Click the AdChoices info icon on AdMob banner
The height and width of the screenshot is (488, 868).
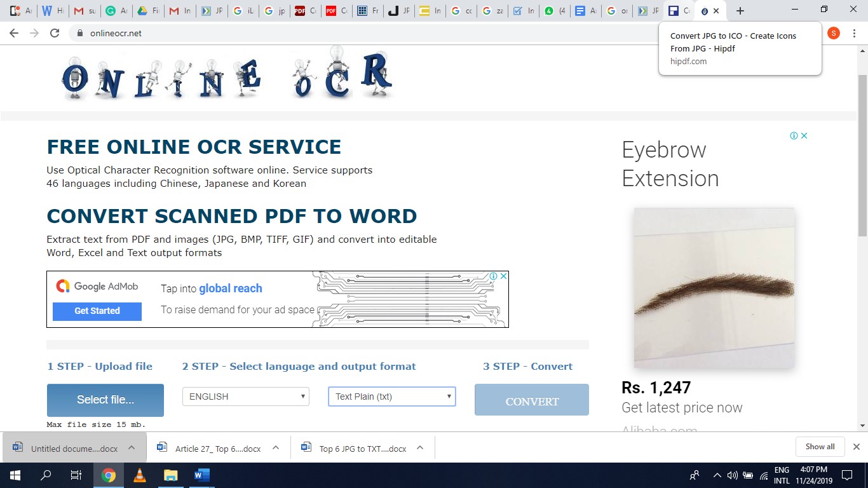coord(493,276)
